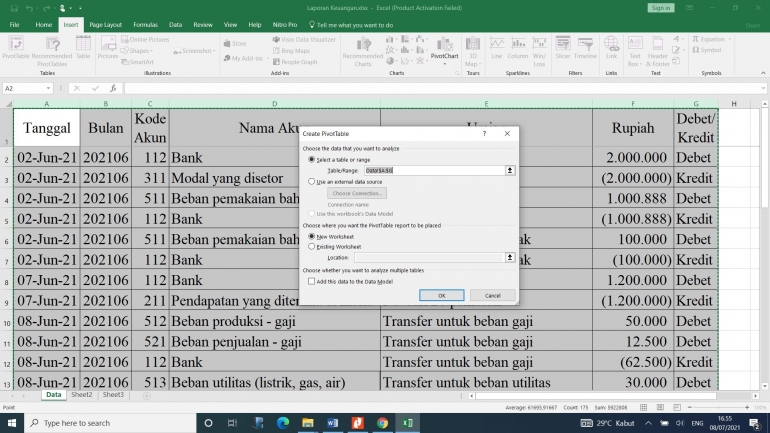Click the zoom slider in status bar
770x433 pixels.
click(718, 407)
